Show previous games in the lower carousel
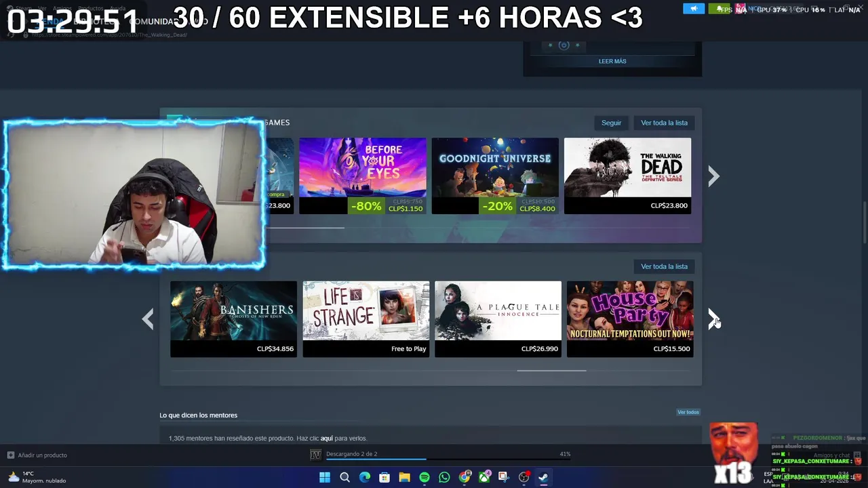This screenshot has width=868, height=488. (x=148, y=319)
